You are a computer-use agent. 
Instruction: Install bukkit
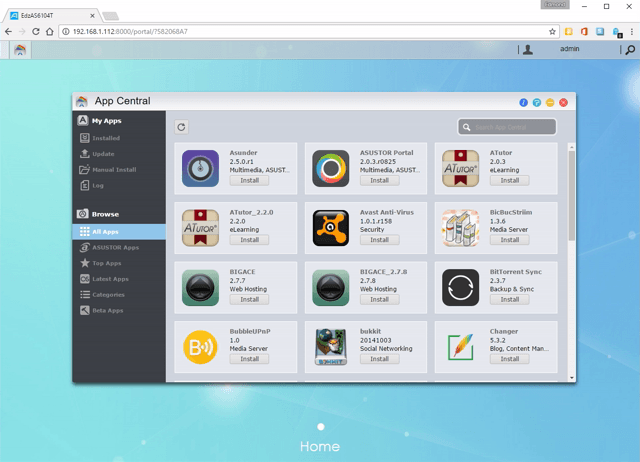(380, 359)
